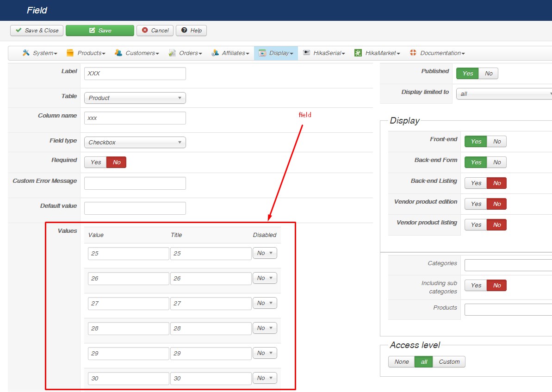552x392 pixels.
Task: Set Published to Yes
Action: tap(467, 73)
